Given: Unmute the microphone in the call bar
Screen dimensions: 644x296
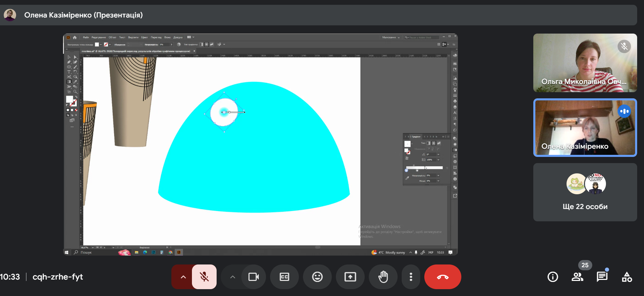Looking at the screenshot, I should click(204, 277).
